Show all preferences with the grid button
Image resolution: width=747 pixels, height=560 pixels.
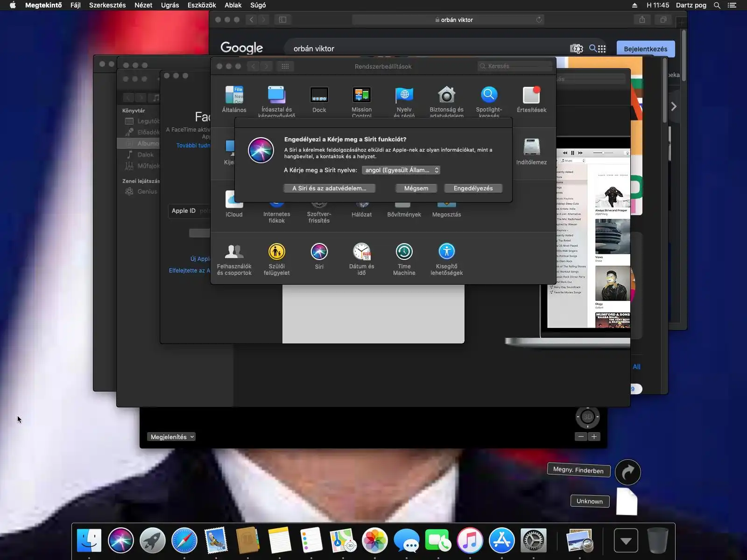point(285,66)
